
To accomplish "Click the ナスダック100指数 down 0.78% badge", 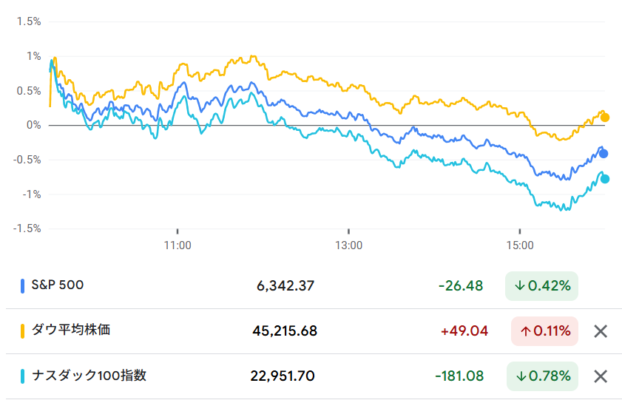I will click(x=542, y=376).
